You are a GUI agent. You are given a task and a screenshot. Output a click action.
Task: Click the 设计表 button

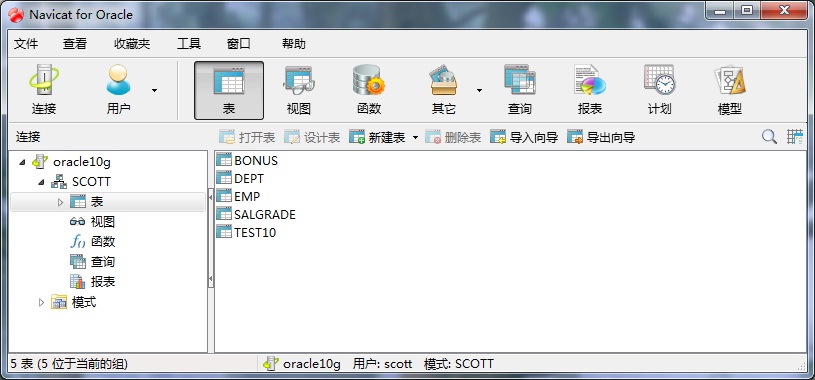(312, 137)
